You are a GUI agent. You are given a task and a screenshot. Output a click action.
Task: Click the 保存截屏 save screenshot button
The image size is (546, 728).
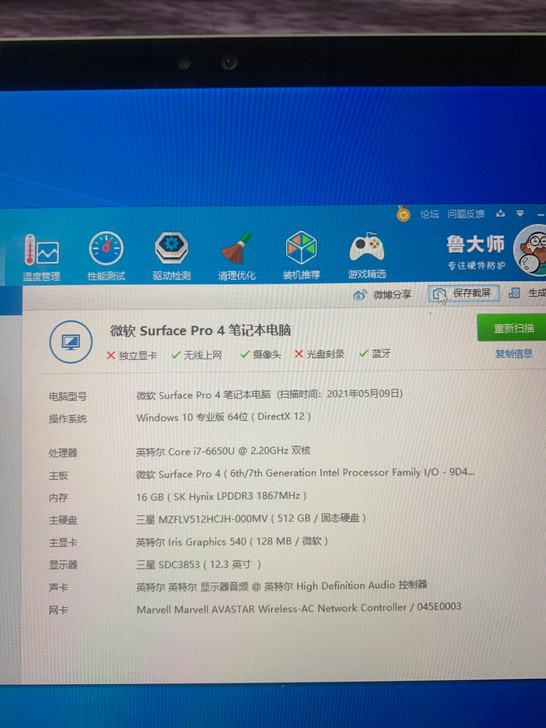click(463, 293)
